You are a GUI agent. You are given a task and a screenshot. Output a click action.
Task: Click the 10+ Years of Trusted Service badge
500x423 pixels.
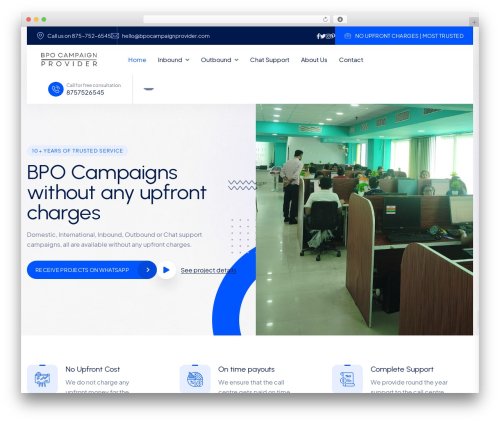77,151
